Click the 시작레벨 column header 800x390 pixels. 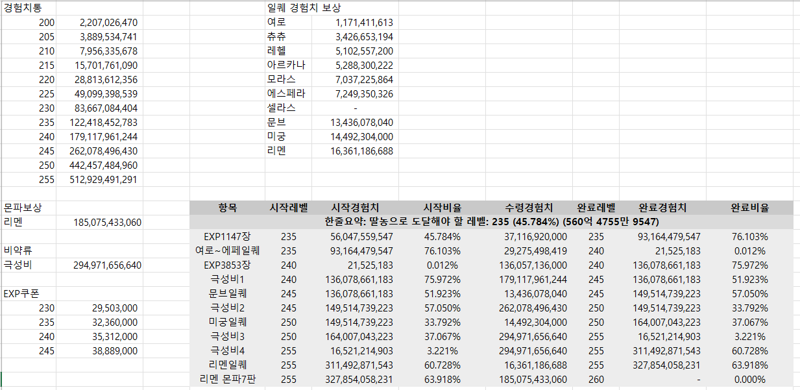tap(289, 208)
